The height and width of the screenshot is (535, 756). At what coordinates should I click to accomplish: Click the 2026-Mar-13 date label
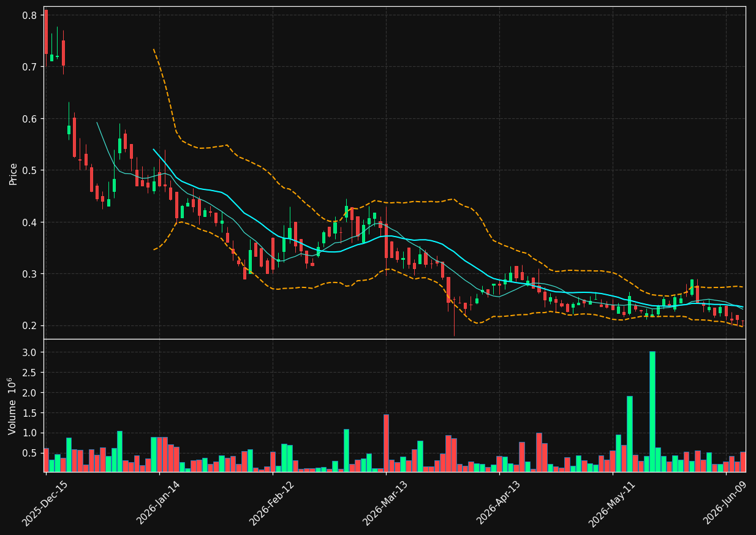click(x=385, y=503)
